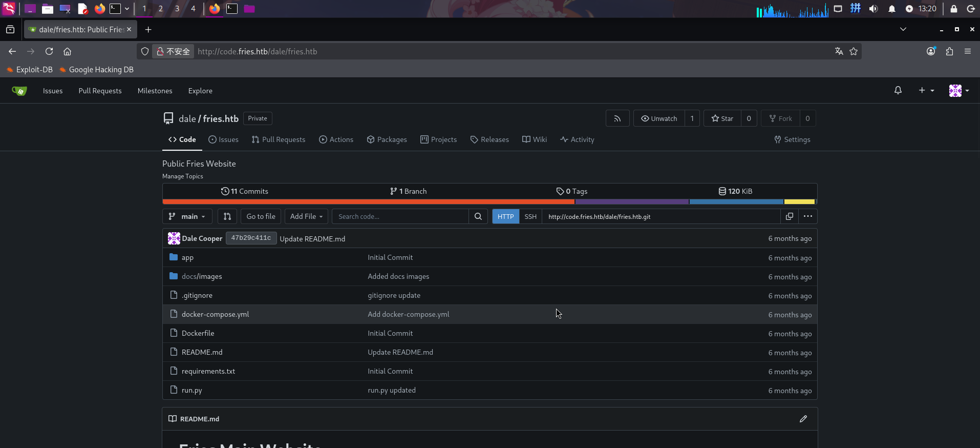
Task: View the 1 Branch list
Action: tap(408, 191)
